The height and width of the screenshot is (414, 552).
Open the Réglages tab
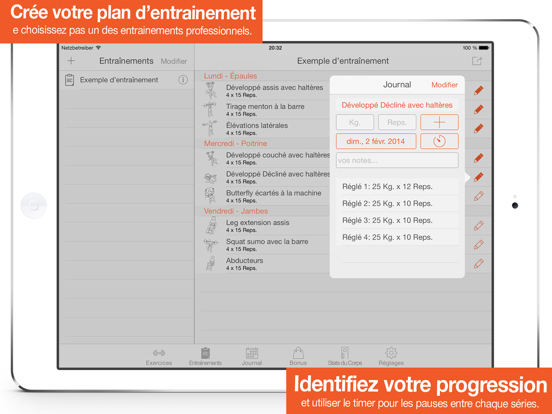click(x=391, y=356)
